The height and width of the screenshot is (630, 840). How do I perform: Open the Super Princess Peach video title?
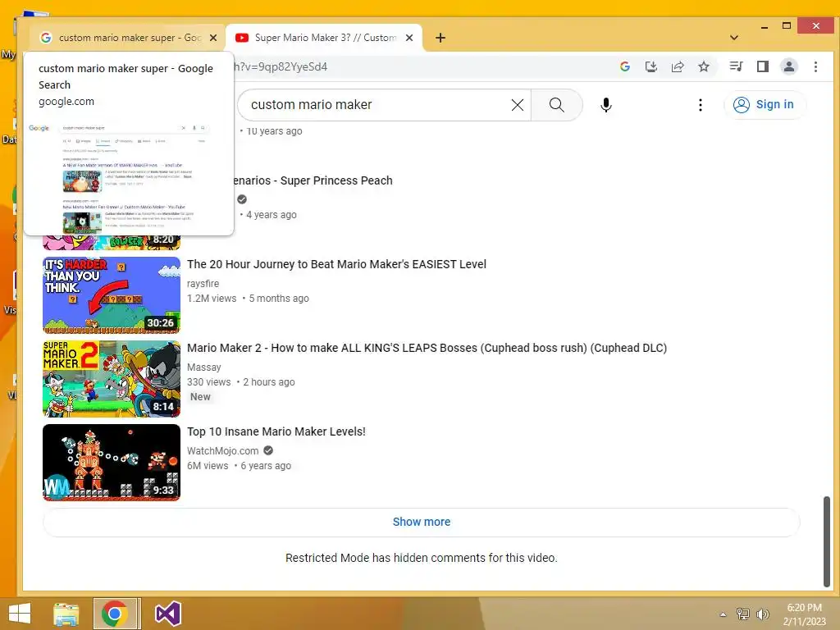313,180
